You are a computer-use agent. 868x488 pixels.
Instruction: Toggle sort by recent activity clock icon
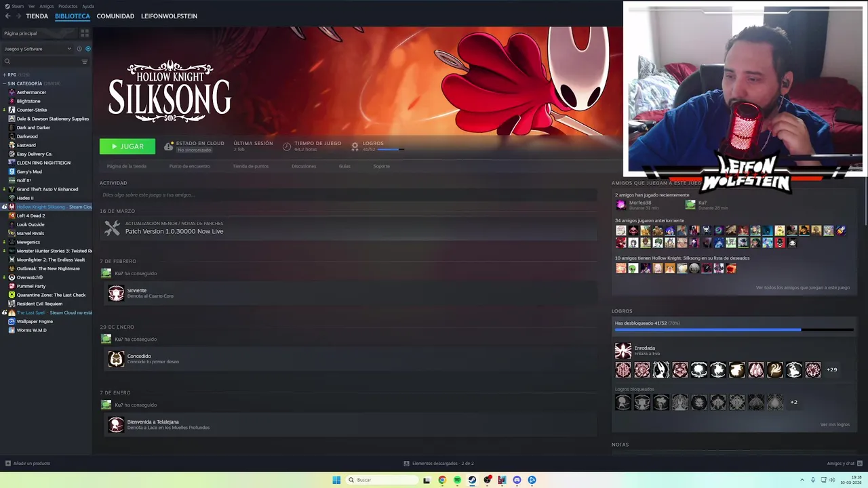coord(79,49)
